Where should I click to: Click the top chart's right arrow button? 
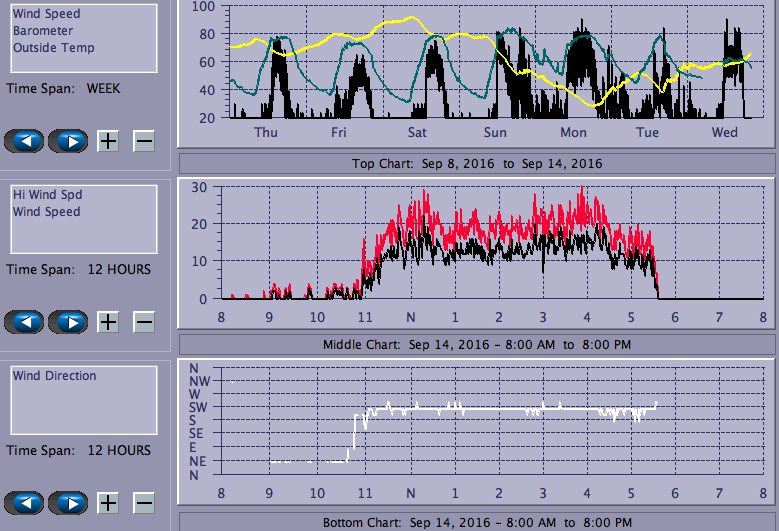point(67,141)
